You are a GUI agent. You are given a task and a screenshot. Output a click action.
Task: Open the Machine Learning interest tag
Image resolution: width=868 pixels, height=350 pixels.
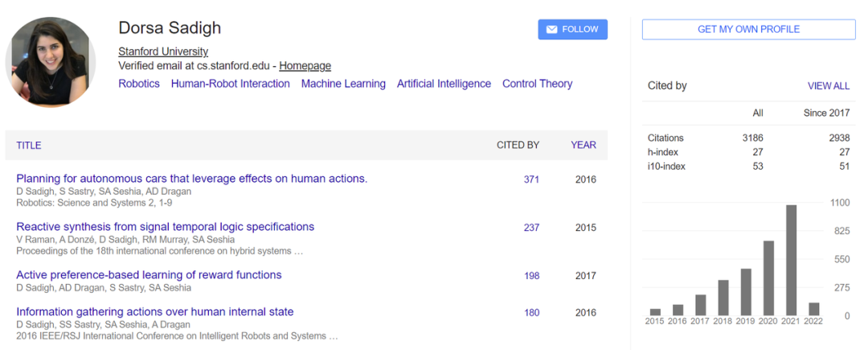[343, 84]
